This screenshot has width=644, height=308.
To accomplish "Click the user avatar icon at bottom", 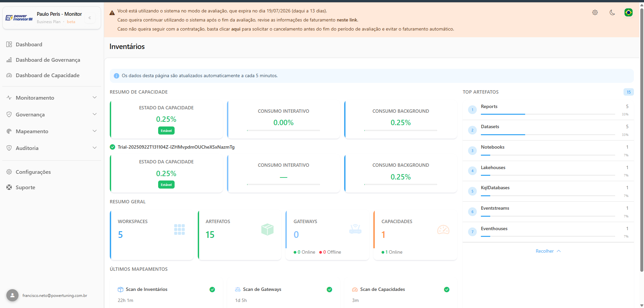I will point(12,295).
